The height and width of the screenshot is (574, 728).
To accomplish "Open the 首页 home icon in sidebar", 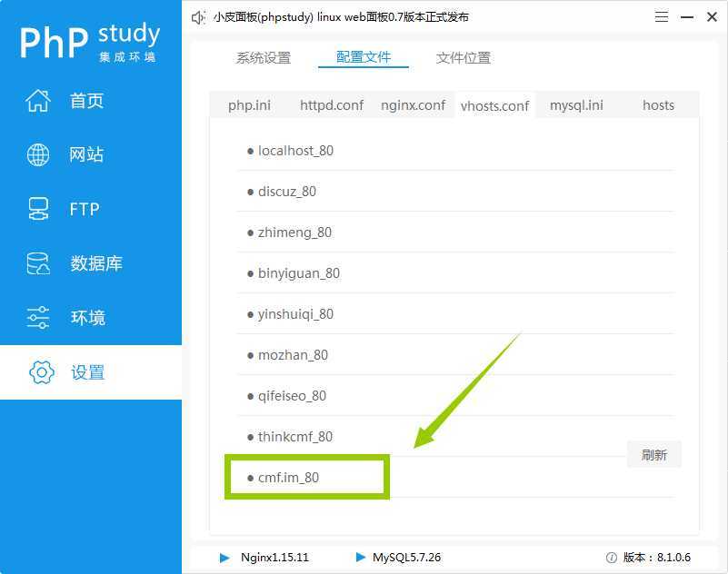I will [x=38, y=100].
